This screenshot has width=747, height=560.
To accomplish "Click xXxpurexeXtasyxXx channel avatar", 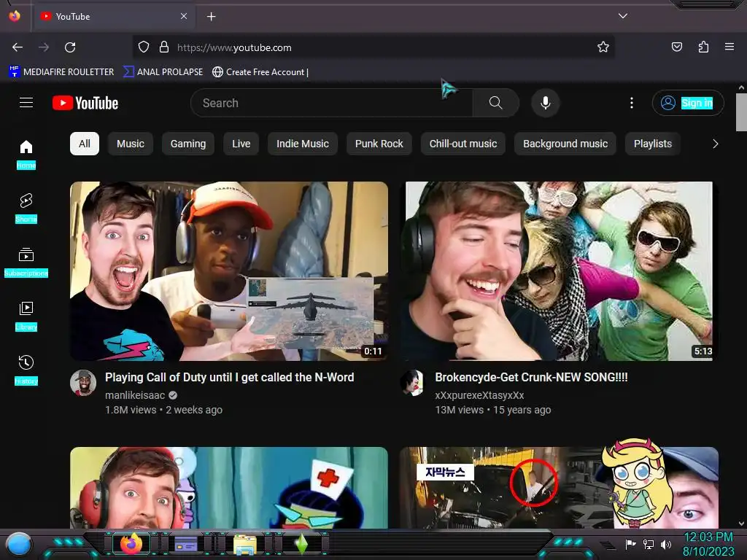I will click(412, 383).
